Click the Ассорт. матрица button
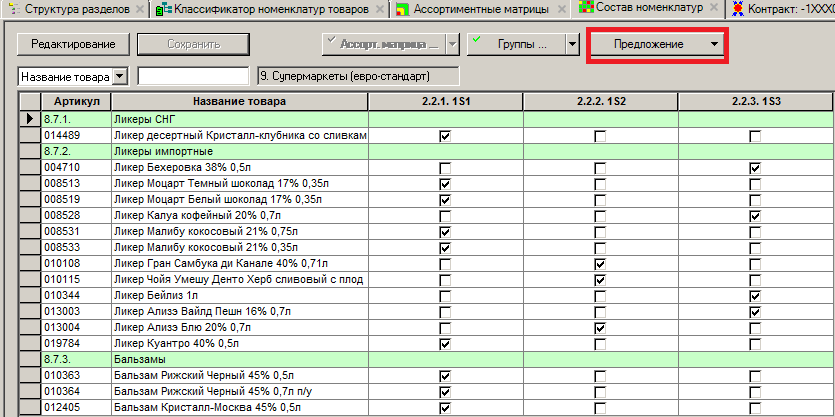The width and height of the screenshot is (835, 417). click(383, 44)
